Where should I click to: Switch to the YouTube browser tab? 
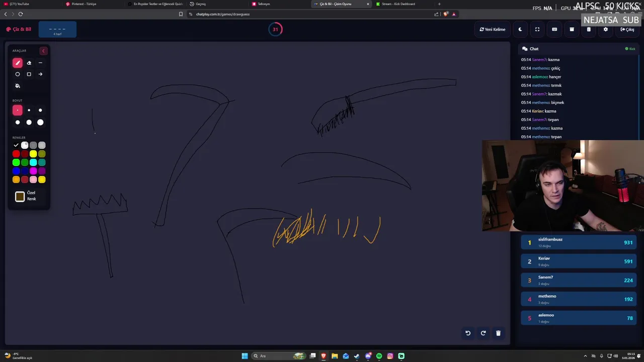tap(30, 4)
